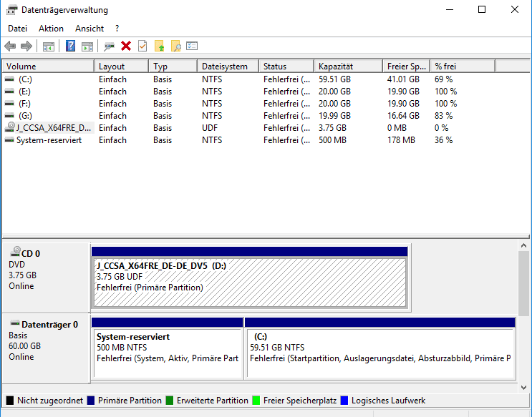
Task: Select the CD 0 DVD disk label
Action: 46,278
